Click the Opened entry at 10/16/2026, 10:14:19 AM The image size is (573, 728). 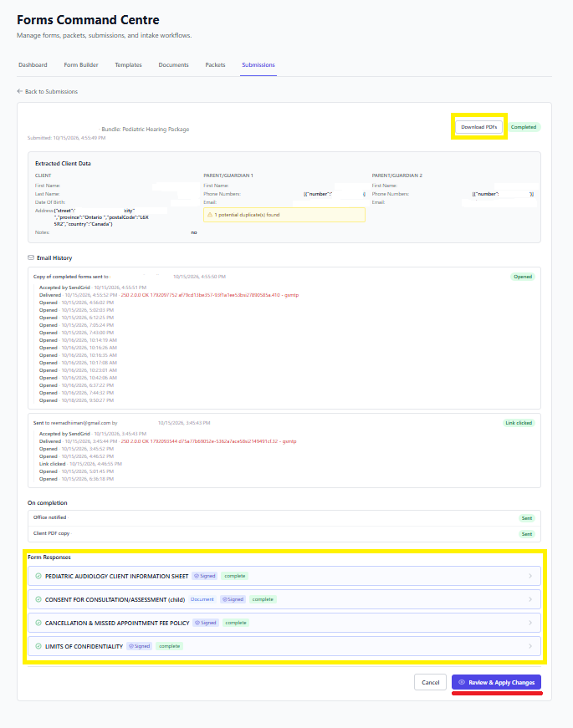point(78,340)
